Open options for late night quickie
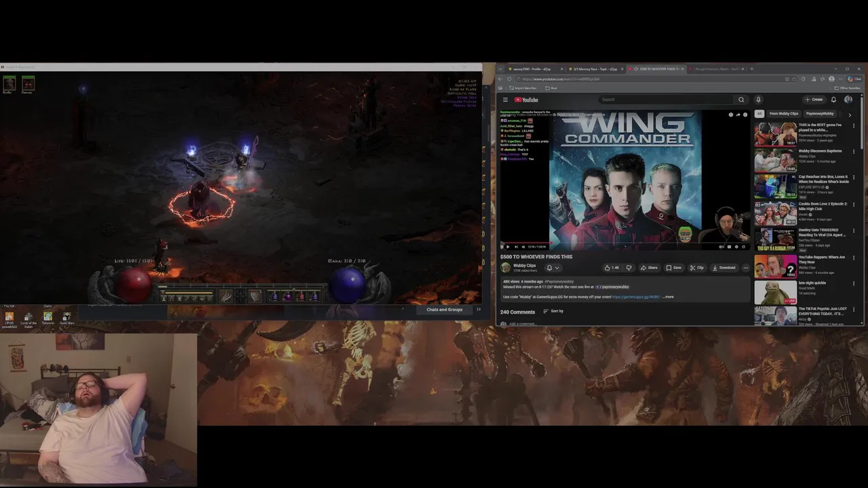 854,284
